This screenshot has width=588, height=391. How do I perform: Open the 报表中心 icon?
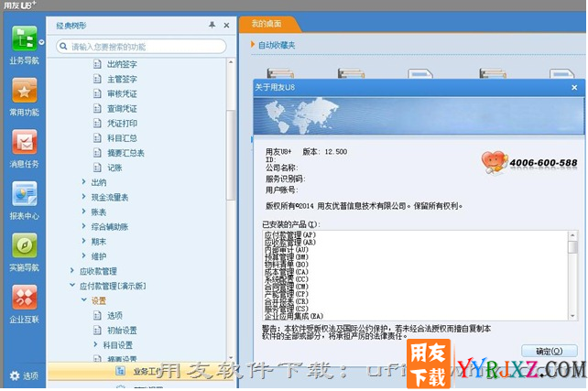25,194
